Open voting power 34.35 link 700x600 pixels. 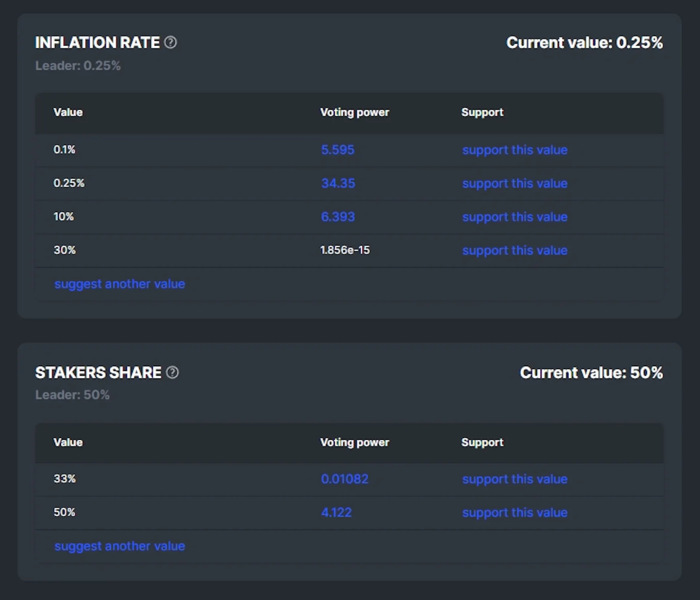[x=338, y=183]
